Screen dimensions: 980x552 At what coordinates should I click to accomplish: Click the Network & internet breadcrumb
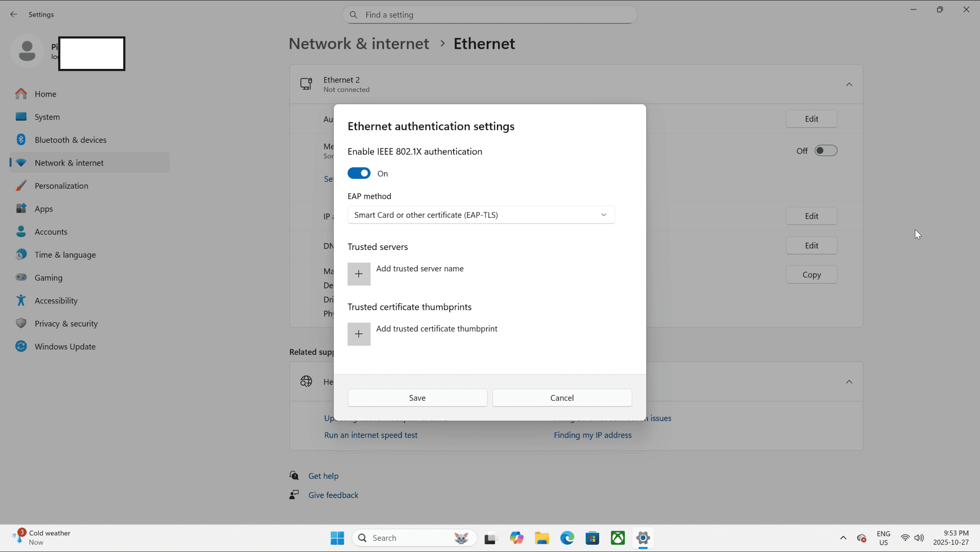click(x=359, y=44)
